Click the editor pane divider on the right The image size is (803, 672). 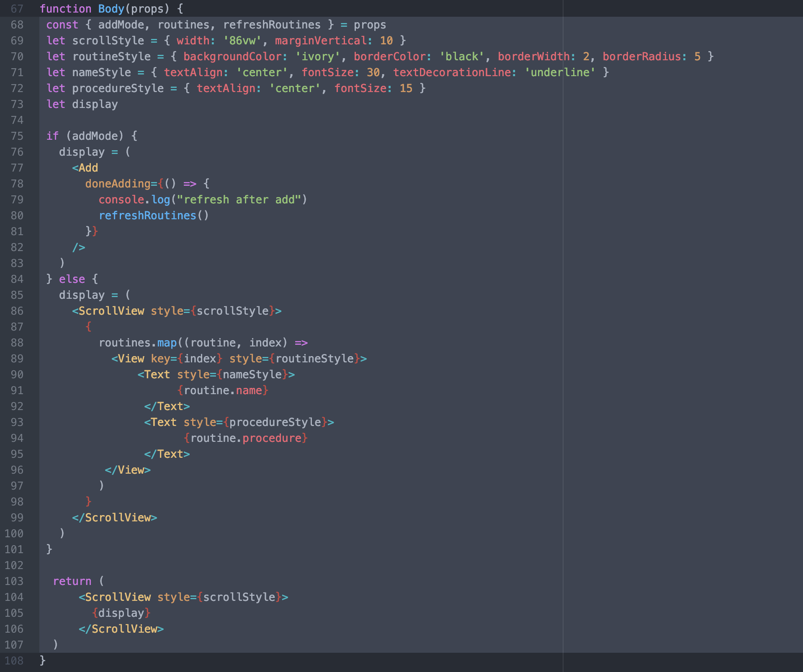[x=564, y=335]
